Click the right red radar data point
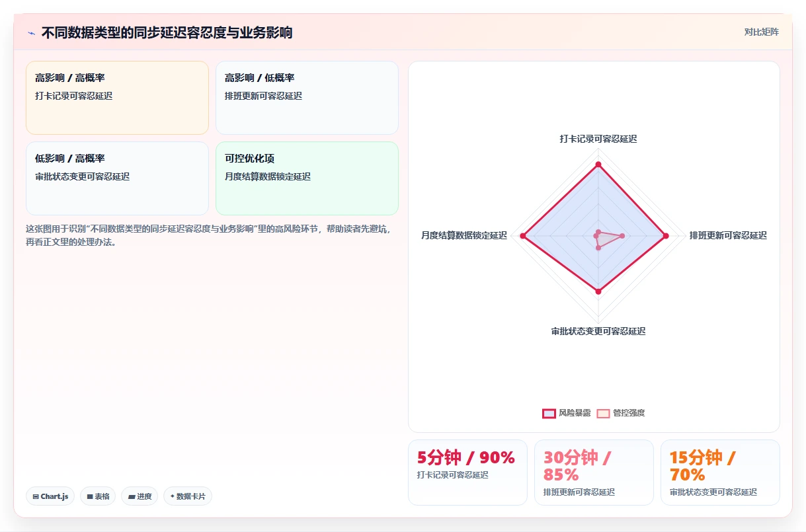 [666, 236]
